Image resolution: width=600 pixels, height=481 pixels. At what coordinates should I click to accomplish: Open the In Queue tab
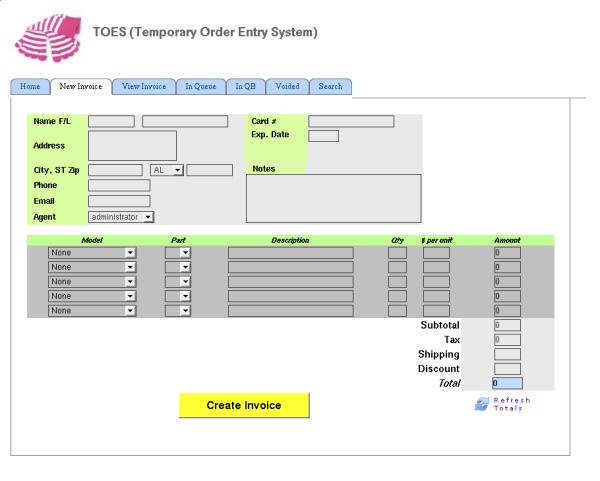point(201,87)
